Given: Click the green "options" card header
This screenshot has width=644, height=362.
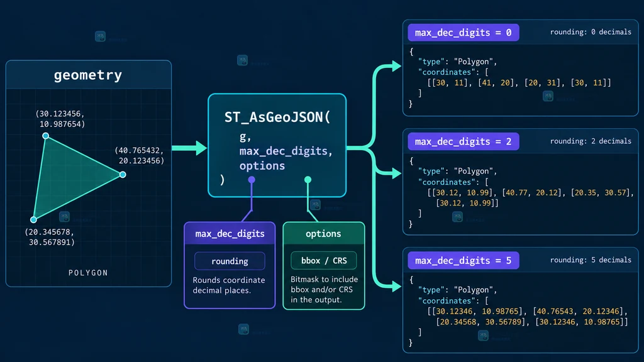Looking at the screenshot, I should (x=324, y=234).
